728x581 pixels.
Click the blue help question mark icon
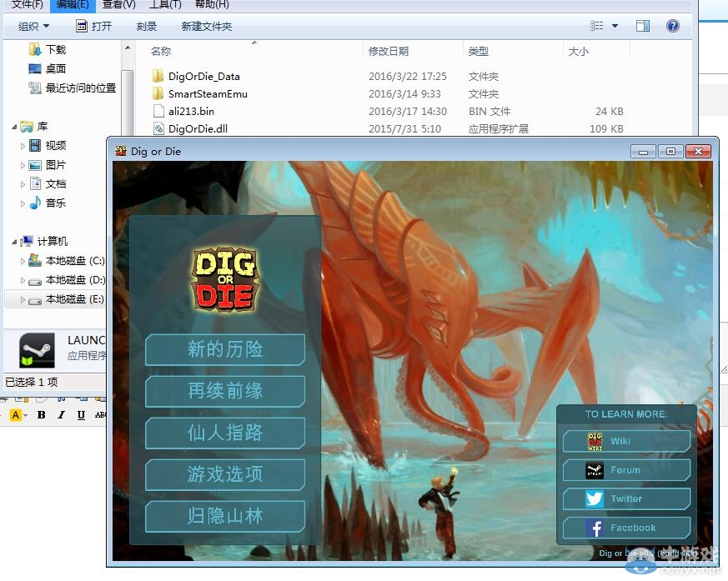click(x=672, y=26)
